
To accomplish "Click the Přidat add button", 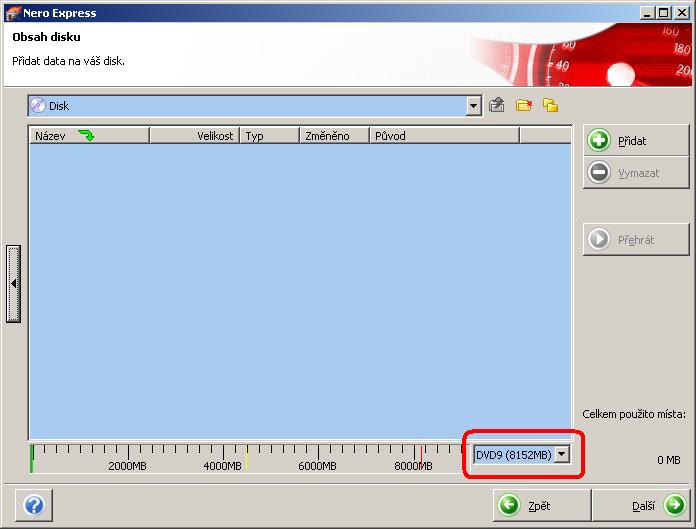I will pos(636,141).
